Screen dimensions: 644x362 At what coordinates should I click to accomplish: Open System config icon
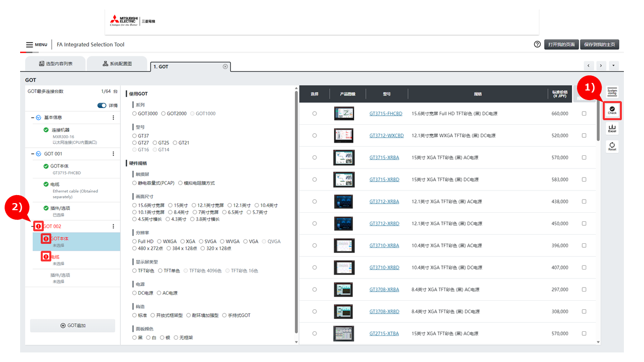[612, 92]
